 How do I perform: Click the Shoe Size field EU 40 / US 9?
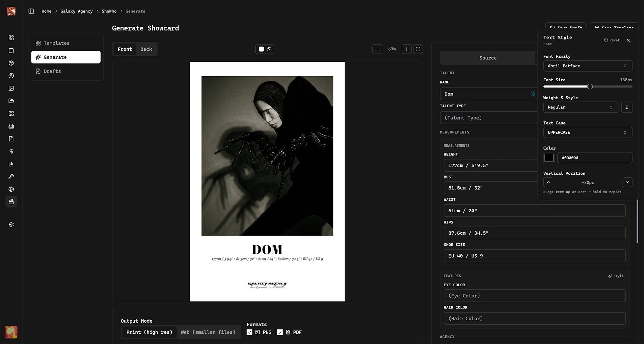pyautogui.click(x=535, y=256)
